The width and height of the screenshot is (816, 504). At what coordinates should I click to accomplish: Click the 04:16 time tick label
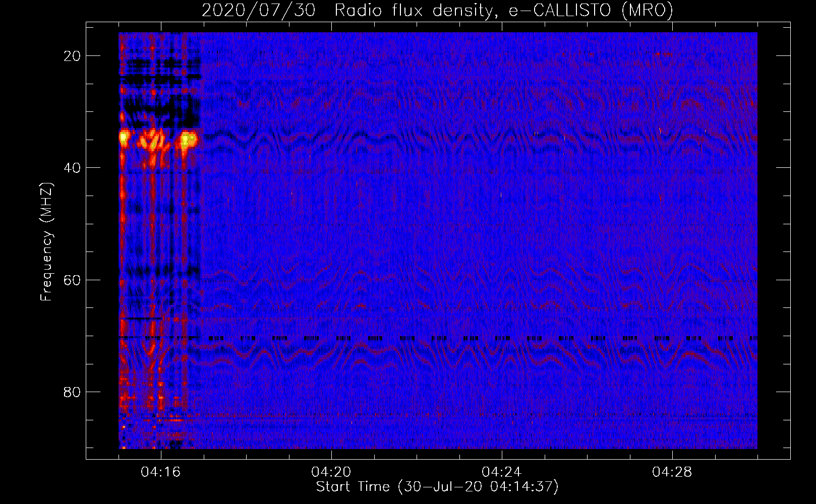(161, 472)
